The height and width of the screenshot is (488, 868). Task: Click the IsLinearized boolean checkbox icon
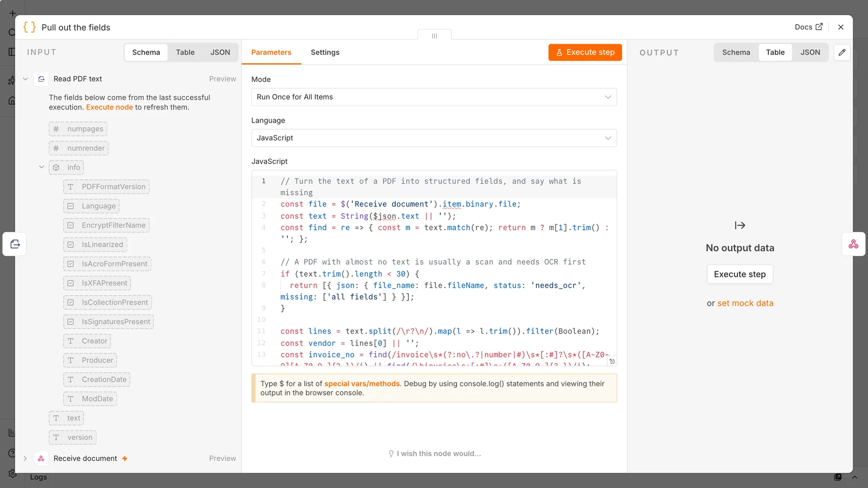tap(71, 244)
